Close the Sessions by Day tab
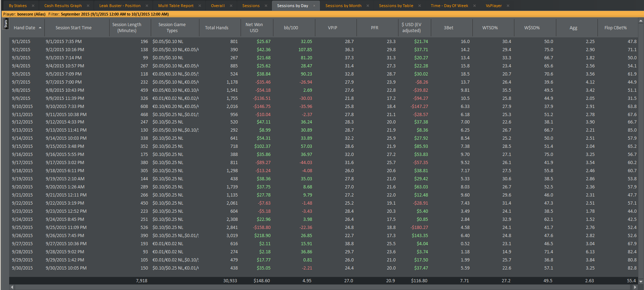The height and width of the screenshot is (290, 644). pos(315,6)
